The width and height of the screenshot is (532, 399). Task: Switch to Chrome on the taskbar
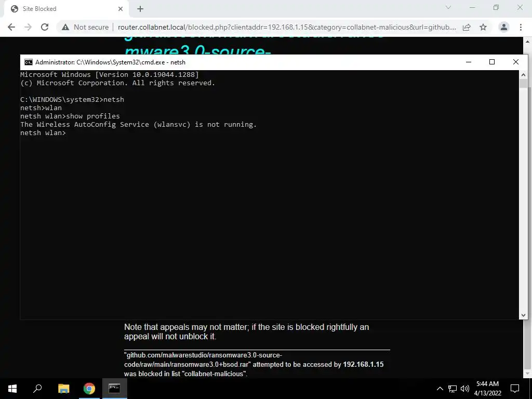(x=89, y=389)
